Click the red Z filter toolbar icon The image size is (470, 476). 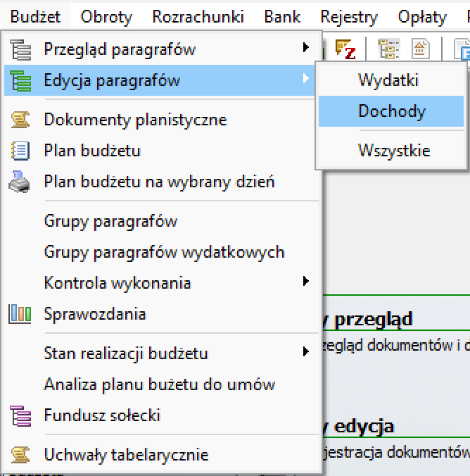pyautogui.click(x=345, y=49)
